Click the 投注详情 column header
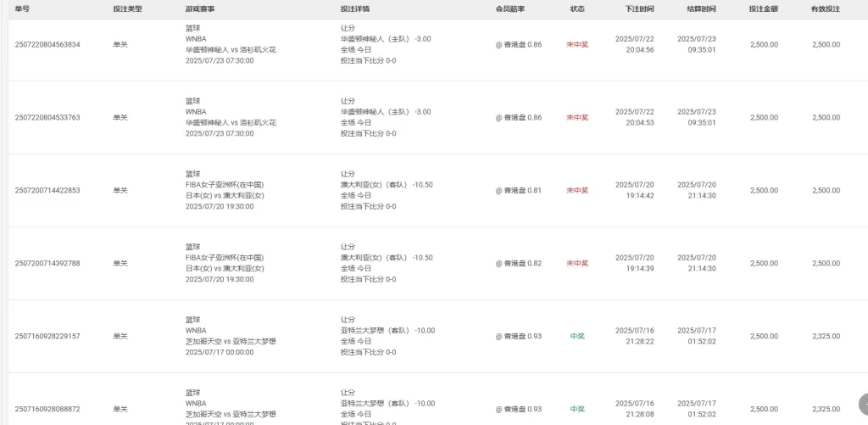This screenshot has width=868, height=425. pyautogui.click(x=355, y=8)
